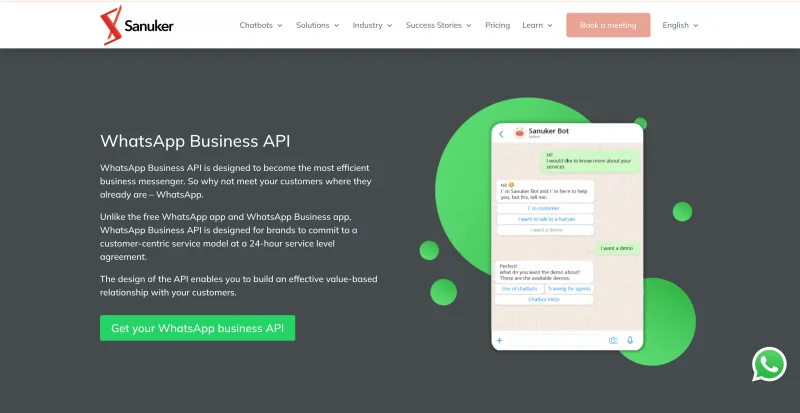Go to the Pricing page
This screenshot has width=800, height=413.
(x=497, y=25)
